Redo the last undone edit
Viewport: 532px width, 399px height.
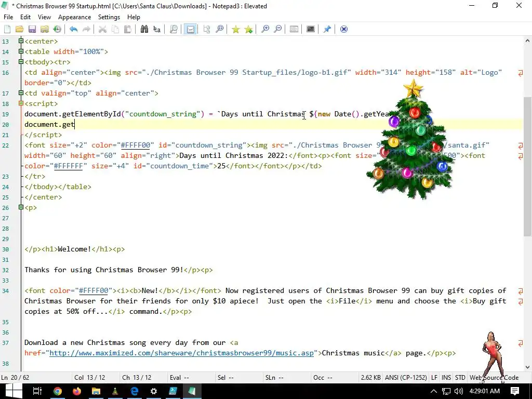click(87, 29)
